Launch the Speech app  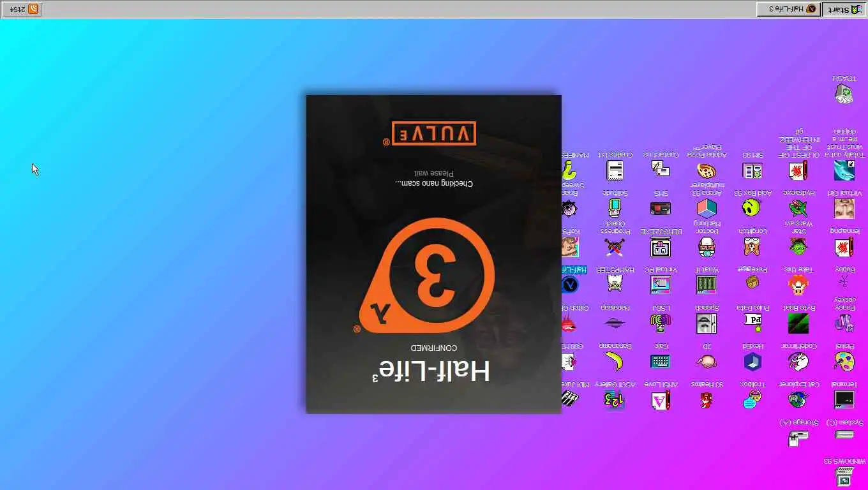(x=706, y=323)
